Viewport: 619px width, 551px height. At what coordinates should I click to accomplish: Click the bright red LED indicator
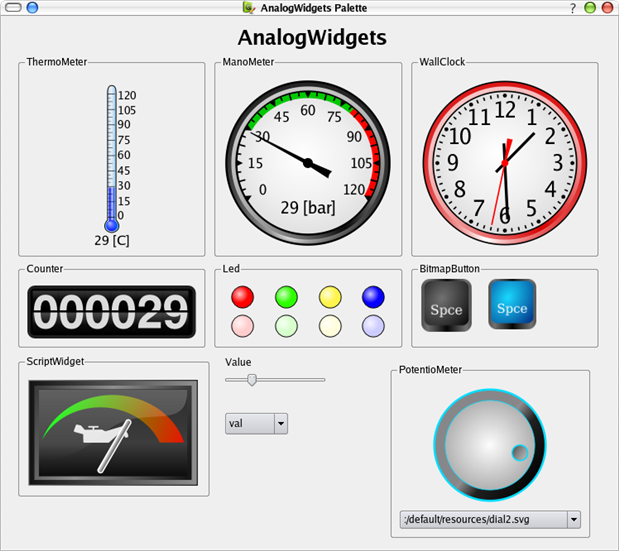[x=243, y=297]
